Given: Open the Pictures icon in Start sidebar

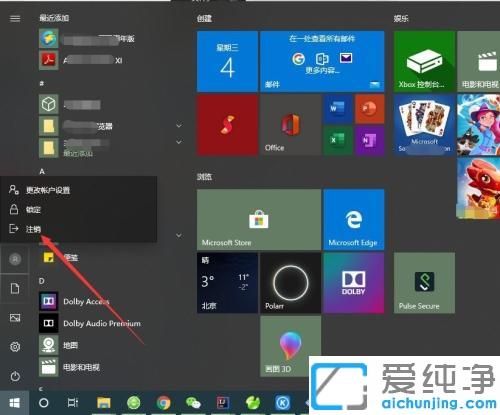Looking at the screenshot, I should pyautogui.click(x=15, y=318).
